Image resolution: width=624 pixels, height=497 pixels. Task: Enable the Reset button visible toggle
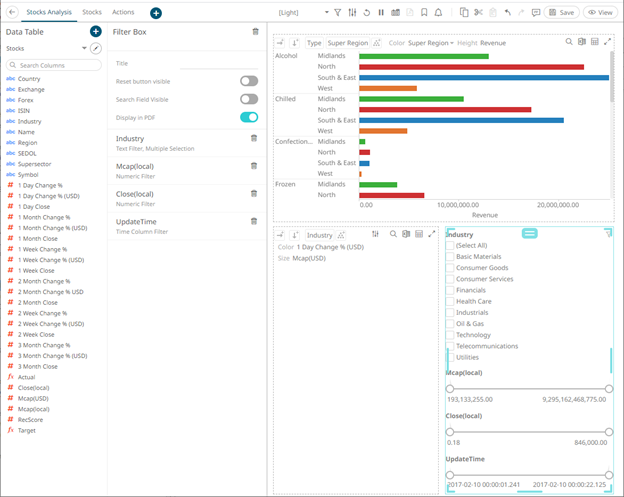tap(249, 81)
